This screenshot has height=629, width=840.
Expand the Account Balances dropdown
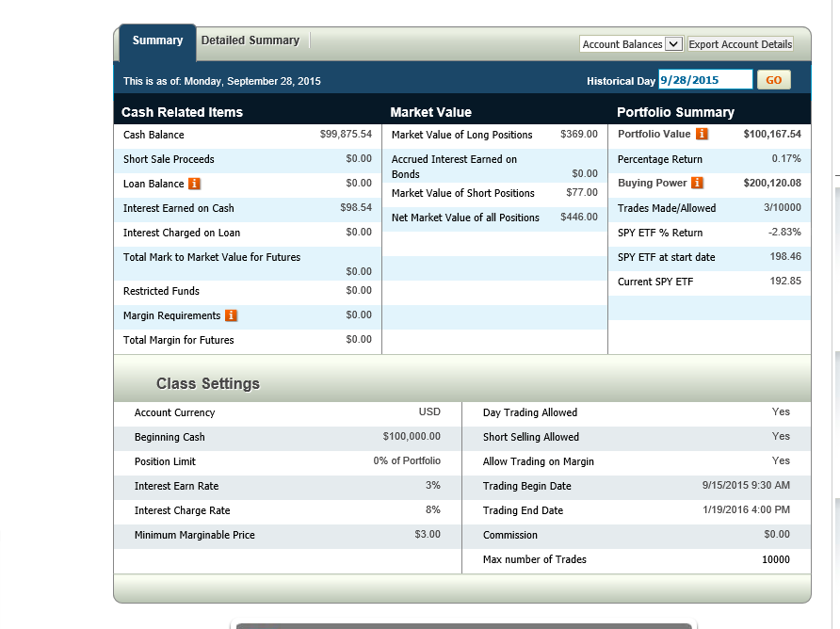(631, 44)
